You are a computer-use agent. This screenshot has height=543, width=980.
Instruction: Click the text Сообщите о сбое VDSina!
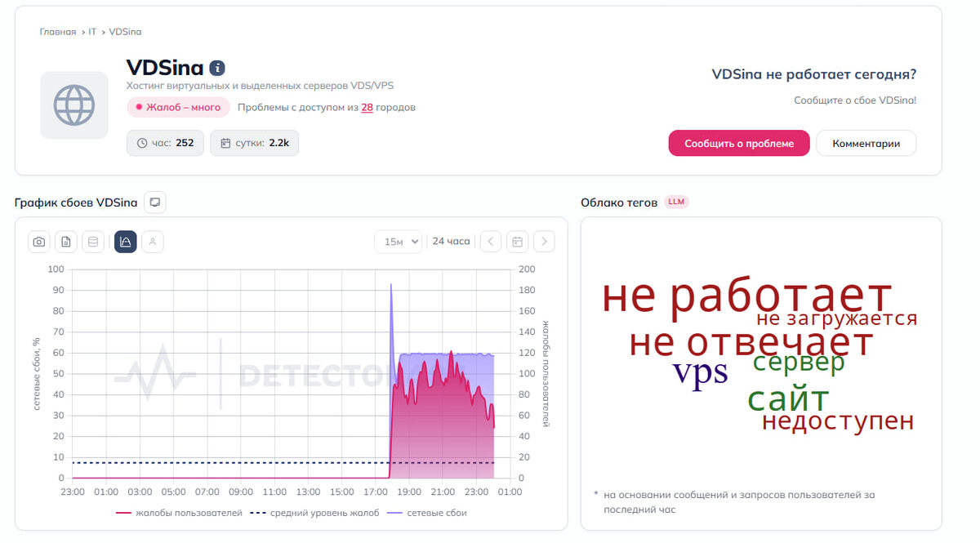[x=855, y=100]
